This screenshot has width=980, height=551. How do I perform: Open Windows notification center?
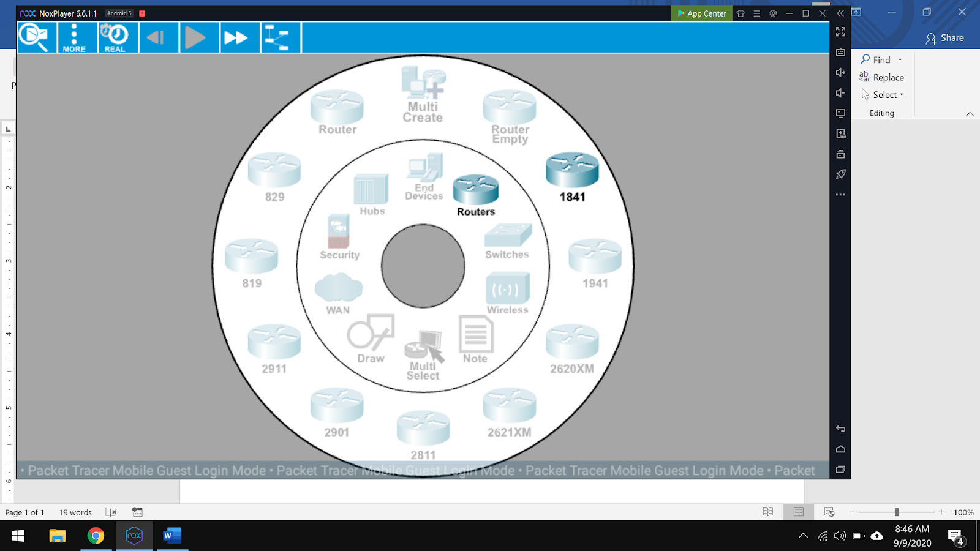click(956, 537)
